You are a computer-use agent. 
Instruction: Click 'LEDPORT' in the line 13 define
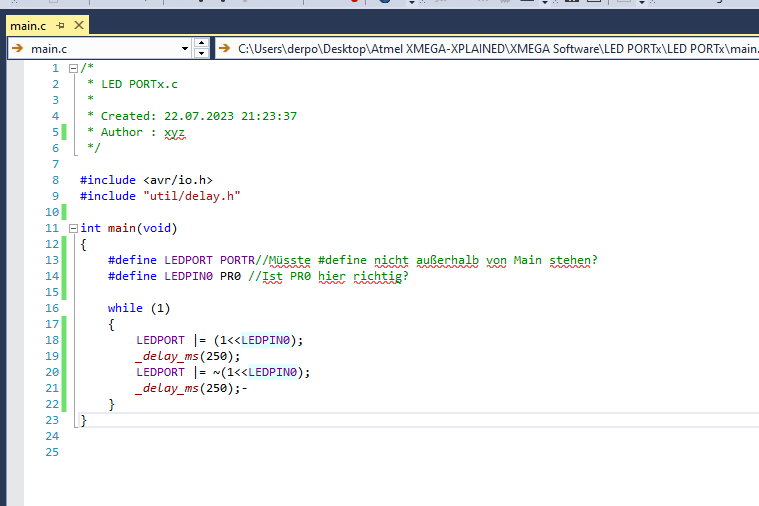[188, 260]
